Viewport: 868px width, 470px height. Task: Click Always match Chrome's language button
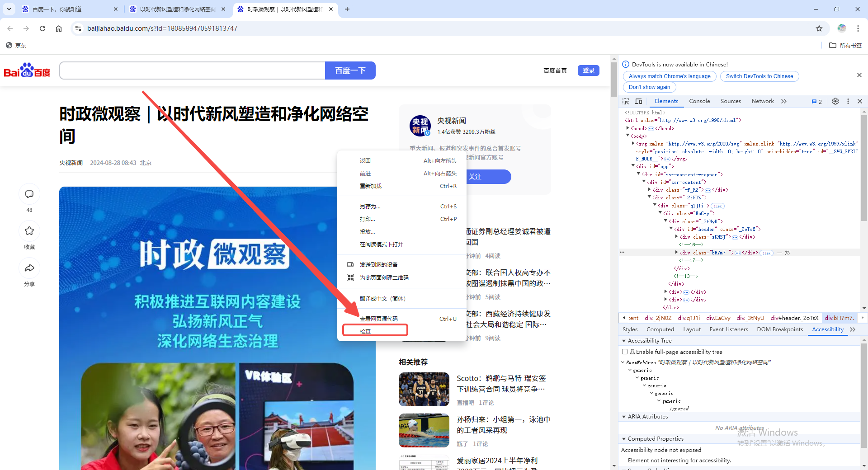coord(670,76)
